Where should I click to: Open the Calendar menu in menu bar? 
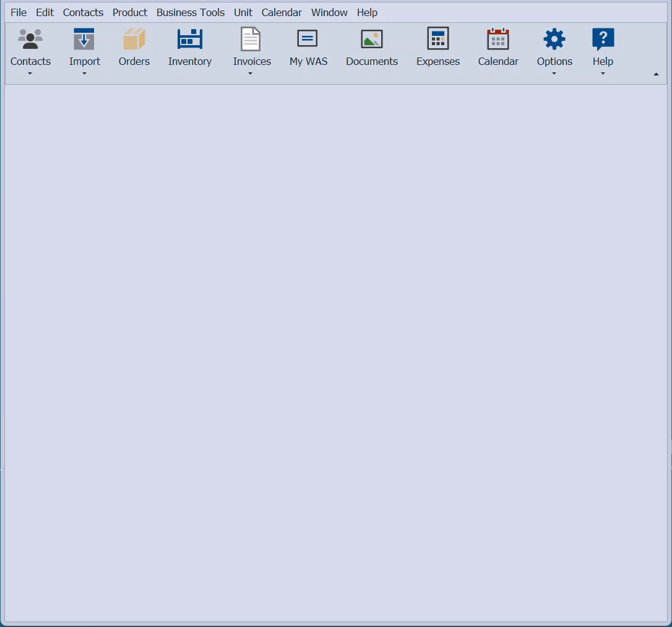(282, 12)
